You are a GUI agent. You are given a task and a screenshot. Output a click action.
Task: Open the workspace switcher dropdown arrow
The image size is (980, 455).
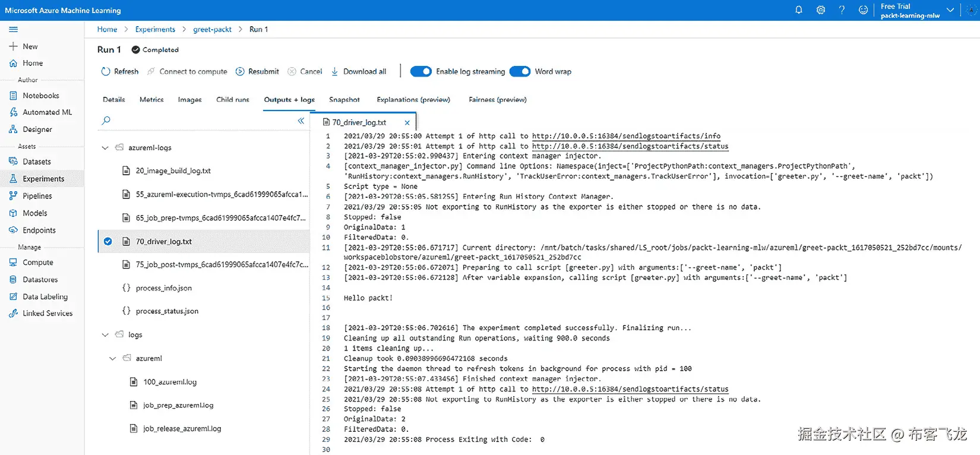pyautogui.click(x=950, y=10)
